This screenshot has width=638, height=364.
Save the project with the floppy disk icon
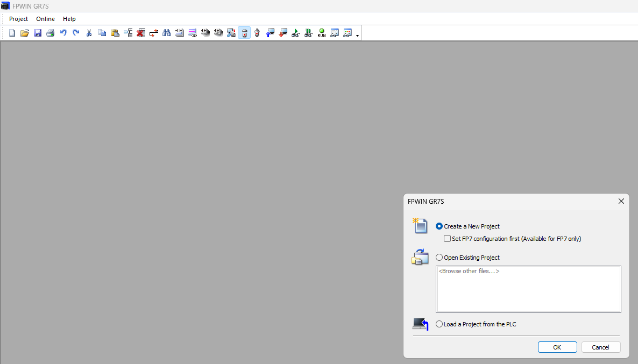coord(38,33)
